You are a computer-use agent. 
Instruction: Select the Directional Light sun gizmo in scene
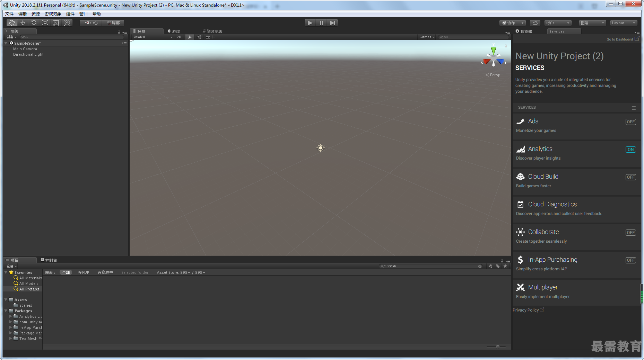click(x=321, y=148)
